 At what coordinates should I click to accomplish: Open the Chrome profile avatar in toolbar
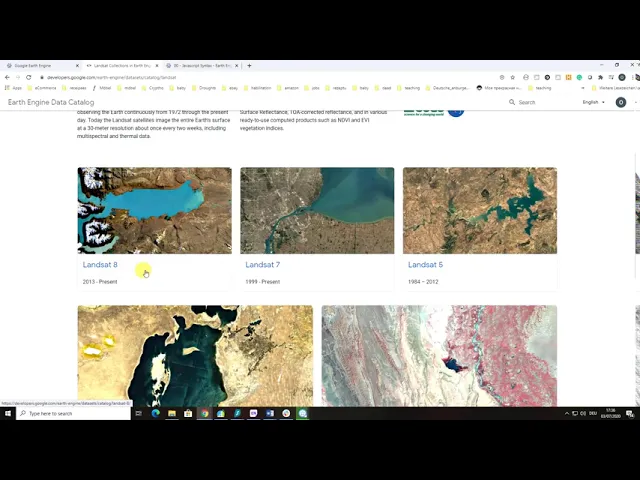[622, 77]
